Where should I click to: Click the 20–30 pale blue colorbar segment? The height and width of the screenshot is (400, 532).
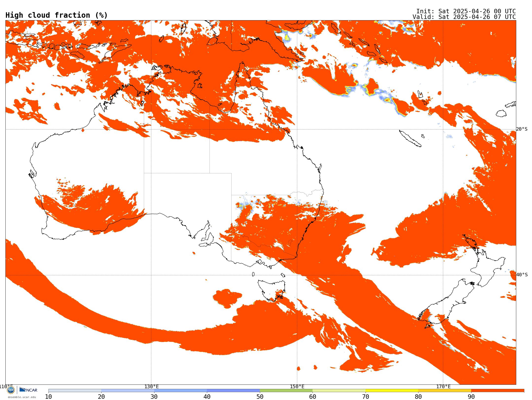pyautogui.click(x=128, y=391)
